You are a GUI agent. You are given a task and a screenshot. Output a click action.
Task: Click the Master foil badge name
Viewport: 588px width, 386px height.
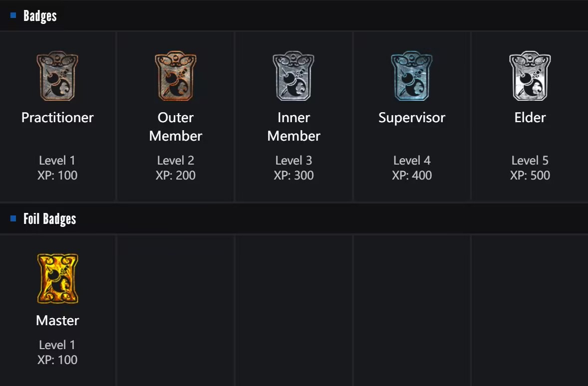tap(57, 321)
